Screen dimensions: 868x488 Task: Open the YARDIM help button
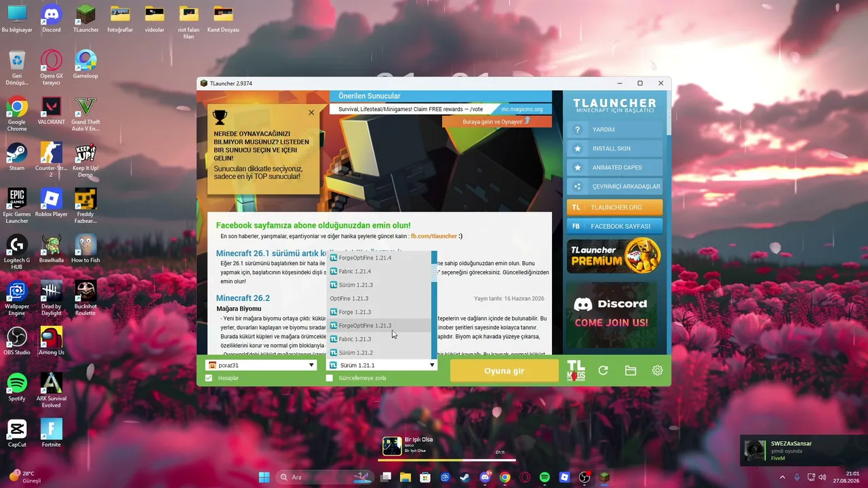point(614,129)
